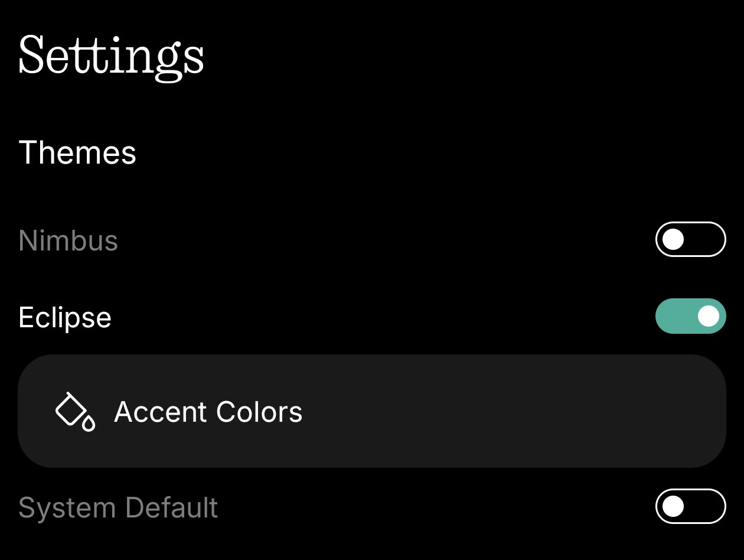Switch off the Eclipse theme toggle
This screenshot has height=560, width=744.
[690, 316]
